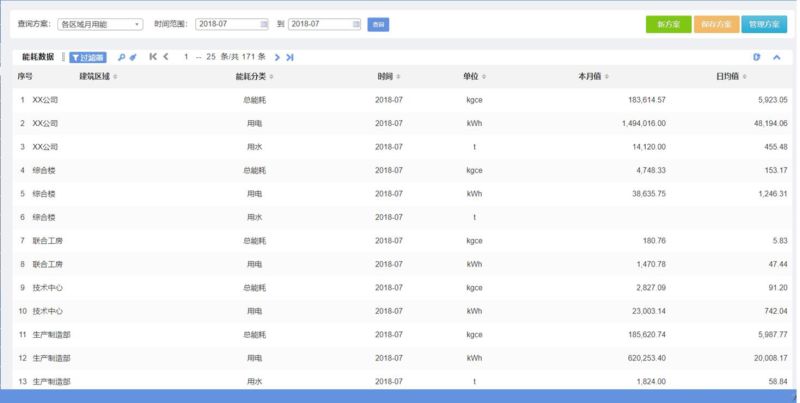Click the clear filter eraser icon
This screenshot has width=800, height=403.
click(133, 57)
